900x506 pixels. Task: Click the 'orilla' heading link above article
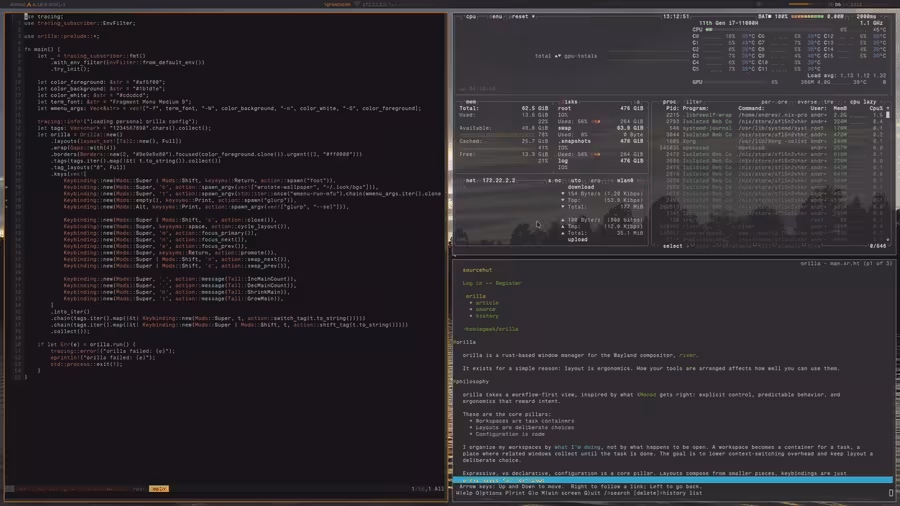(476, 296)
